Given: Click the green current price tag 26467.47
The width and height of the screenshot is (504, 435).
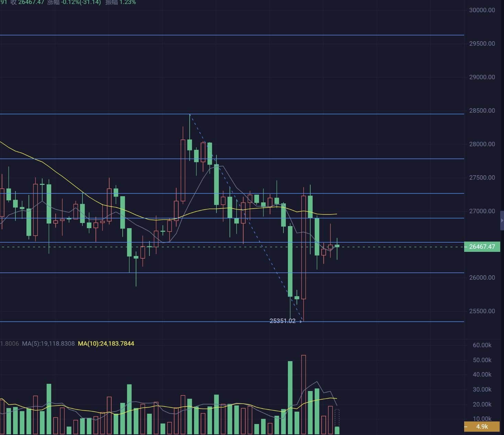Looking at the screenshot, I should click(x=482, y=247).
